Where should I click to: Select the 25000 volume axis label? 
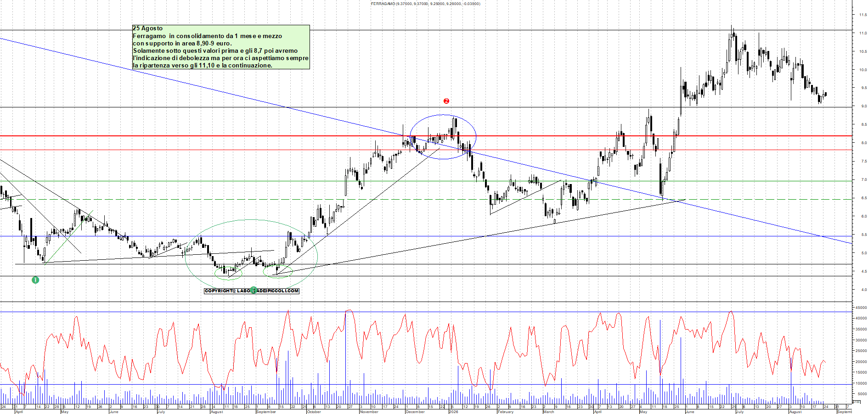861,351
